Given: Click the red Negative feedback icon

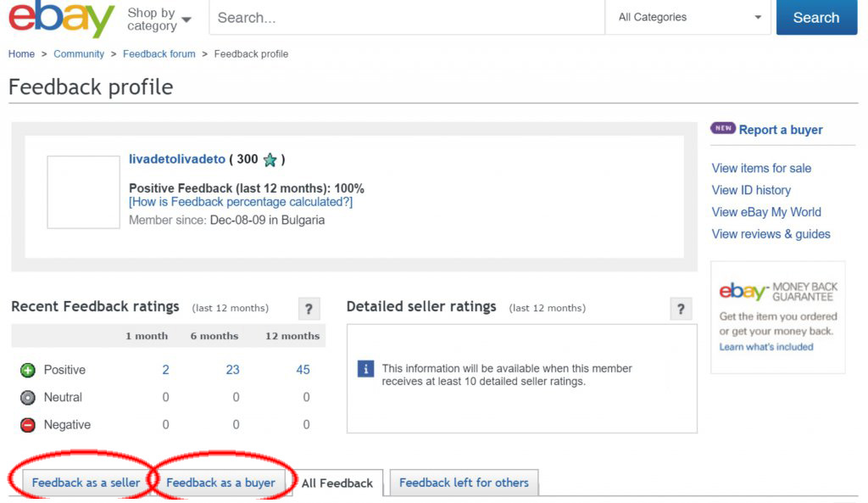Looking at the screenshot, I should point(28,425).
